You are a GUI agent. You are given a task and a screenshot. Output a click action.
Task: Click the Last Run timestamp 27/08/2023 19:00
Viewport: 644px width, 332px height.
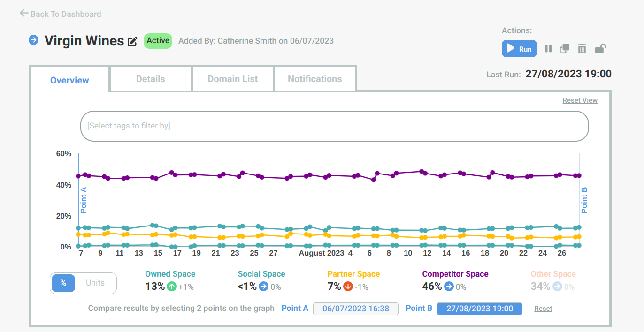click(568, 74)
